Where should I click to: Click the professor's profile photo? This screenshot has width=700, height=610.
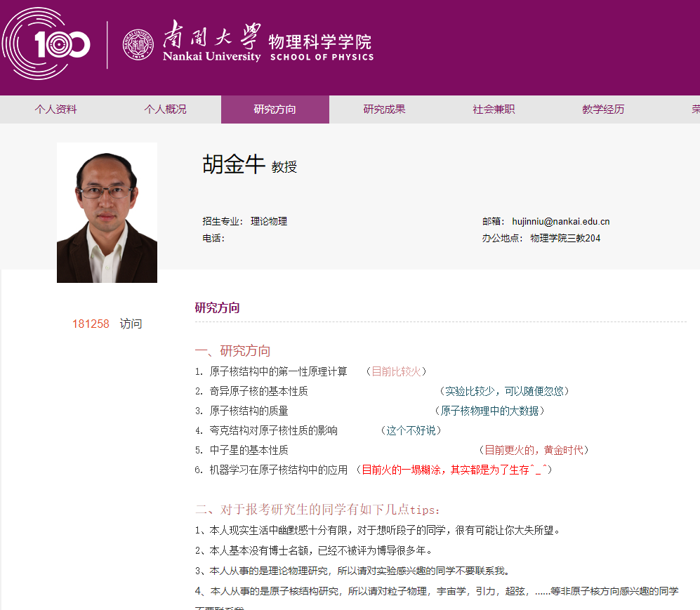click(107, 213)
